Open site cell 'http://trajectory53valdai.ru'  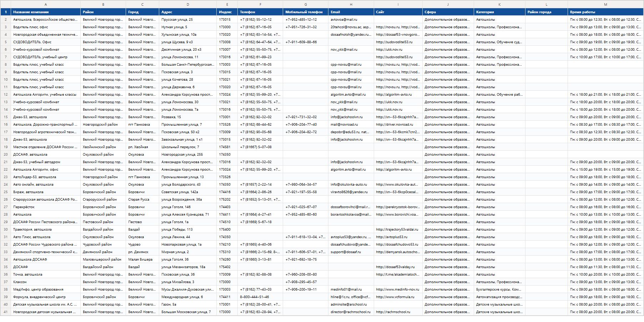(398, 230)
